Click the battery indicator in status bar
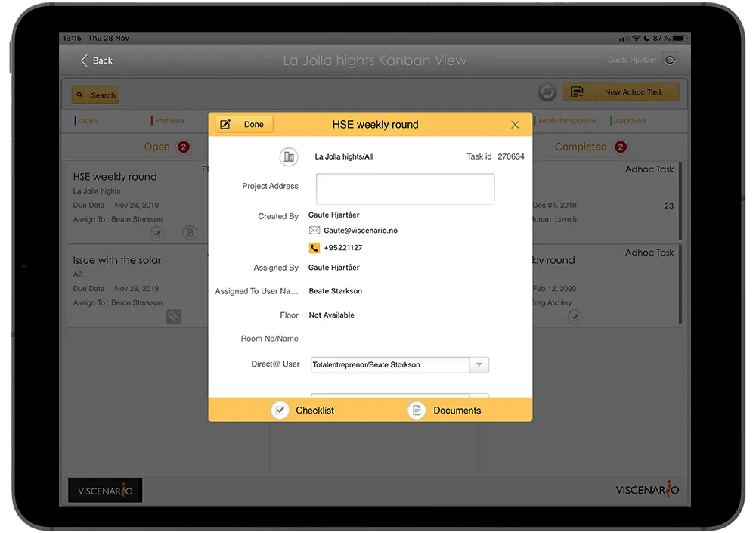 click(680, 38)
